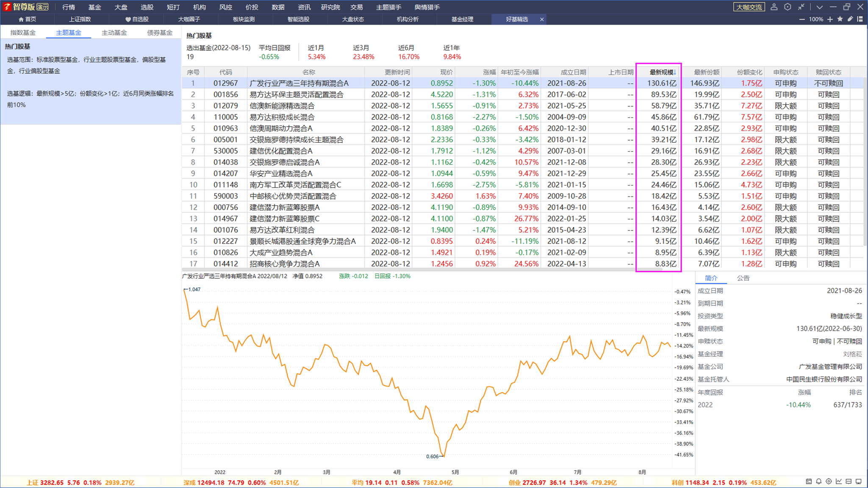Click the target monitor icon in status bar
The width and height of the screenshot is (868, 488).
[829, 482]
